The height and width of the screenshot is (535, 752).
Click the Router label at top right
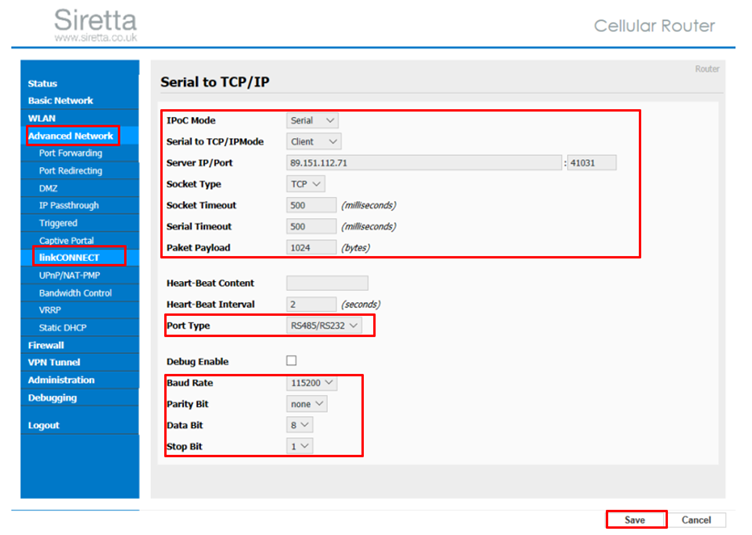pyautogui.click(x=707, y=69)
